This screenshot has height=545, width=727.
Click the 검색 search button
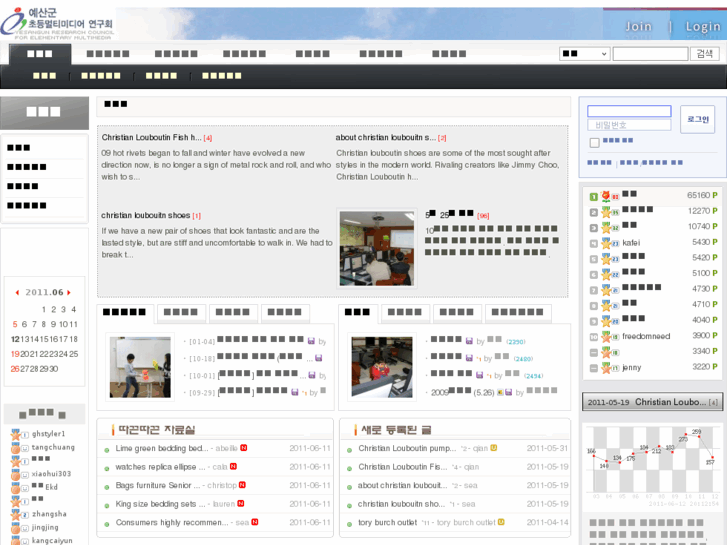click(704, 54)
